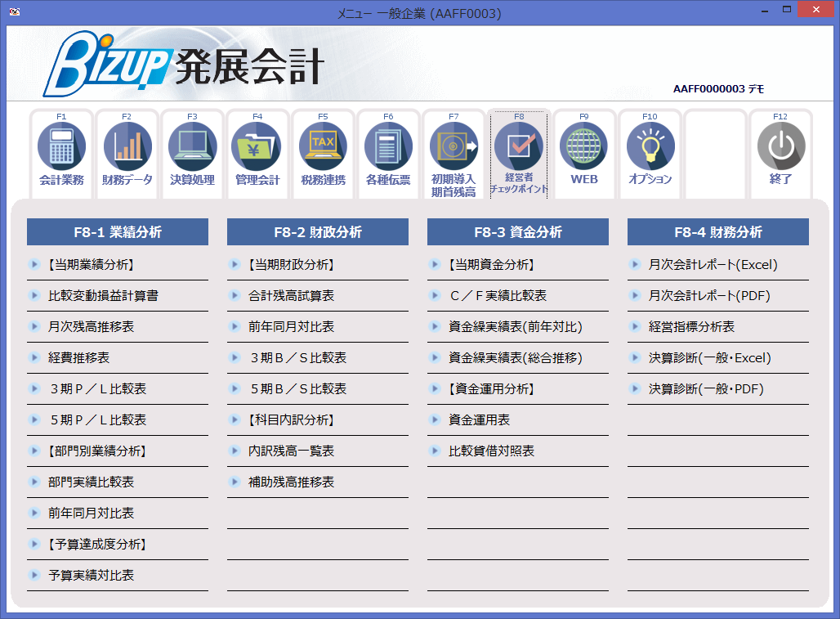Open the 管理会計 (management accounting) icon
Viewport: 840px width, 619px height.
click(x=257, y=154)
